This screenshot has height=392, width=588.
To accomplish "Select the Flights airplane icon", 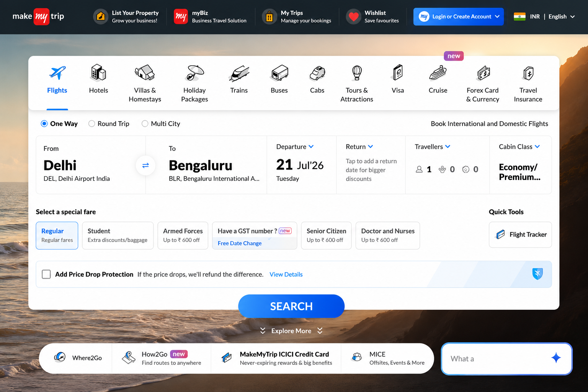I will pyautogui.click(x=57, y=73).
